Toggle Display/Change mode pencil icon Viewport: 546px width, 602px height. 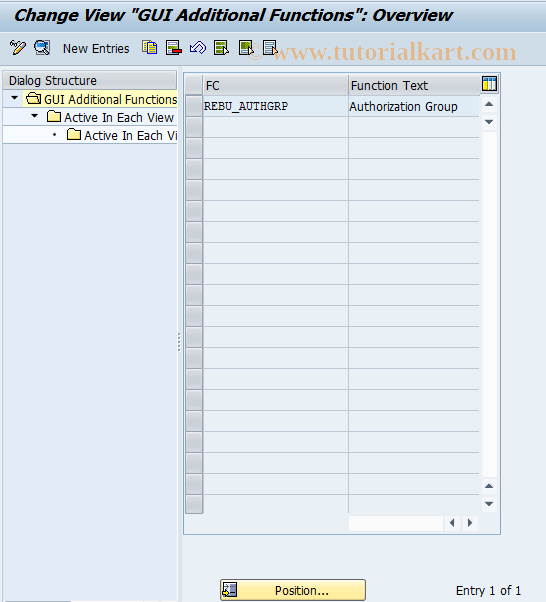[18, 48]
